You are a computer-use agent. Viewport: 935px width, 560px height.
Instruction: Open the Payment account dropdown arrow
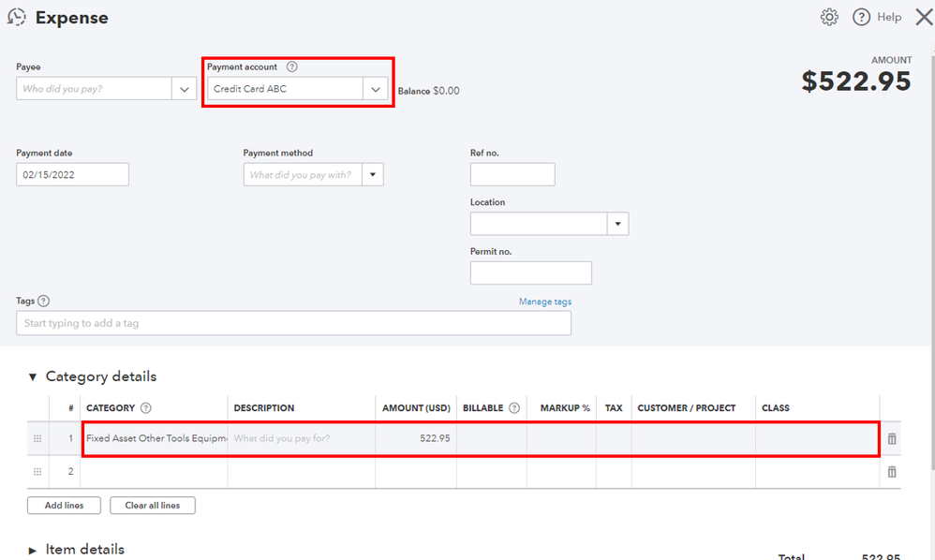point(376,89)
